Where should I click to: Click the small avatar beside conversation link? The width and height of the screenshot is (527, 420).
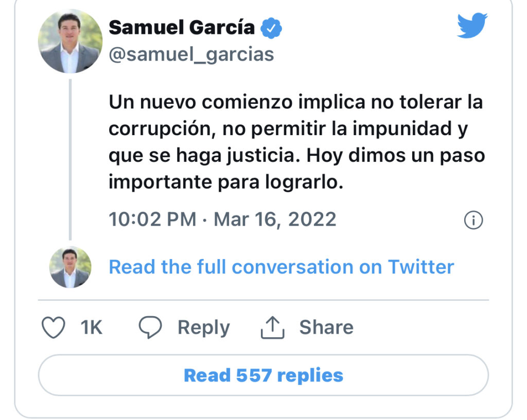(x=70, y=267)
